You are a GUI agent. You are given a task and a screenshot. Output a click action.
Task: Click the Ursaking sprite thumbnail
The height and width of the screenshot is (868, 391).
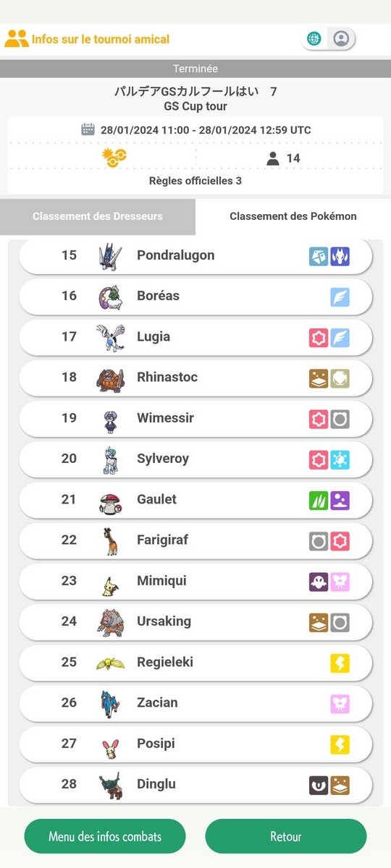click(110, 622)
